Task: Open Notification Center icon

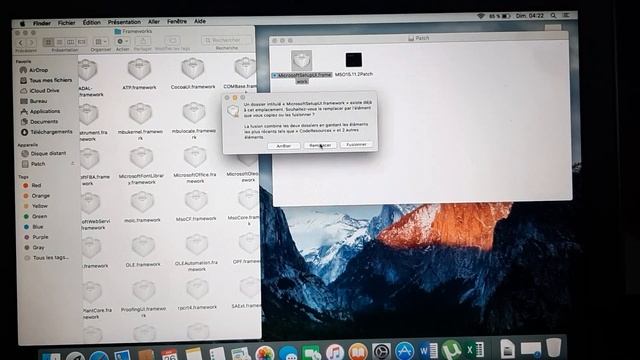Action: pyautogui.click(x=566, y=15)
